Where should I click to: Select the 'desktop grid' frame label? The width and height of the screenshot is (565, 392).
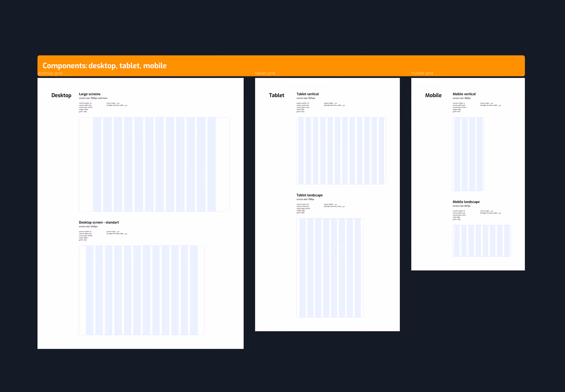point(50,73)
